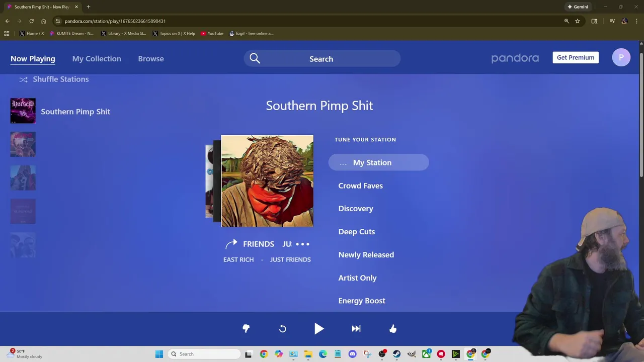Open the third station thumbnail in the sidebar
644x362 pixels.
click(23, 177)
